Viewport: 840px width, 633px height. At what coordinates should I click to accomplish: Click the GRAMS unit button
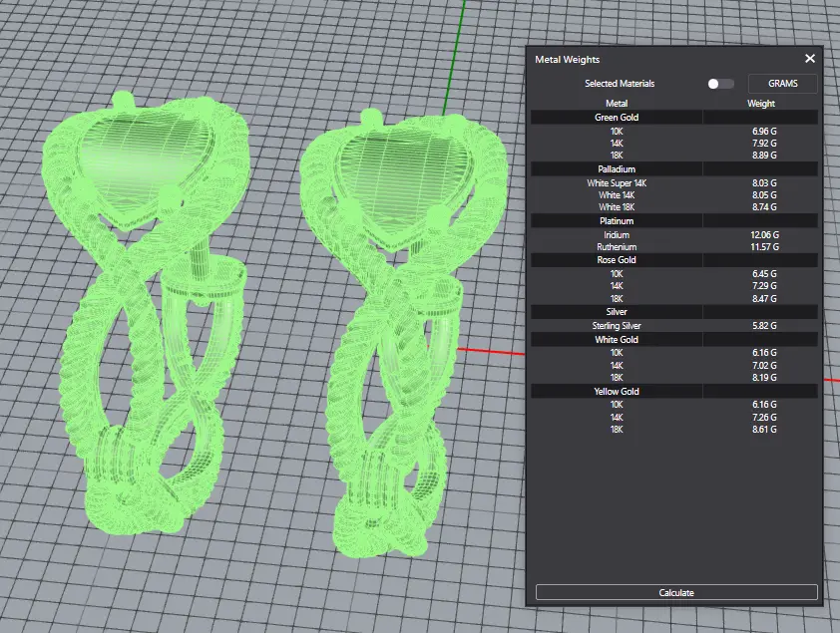(783, 84)
